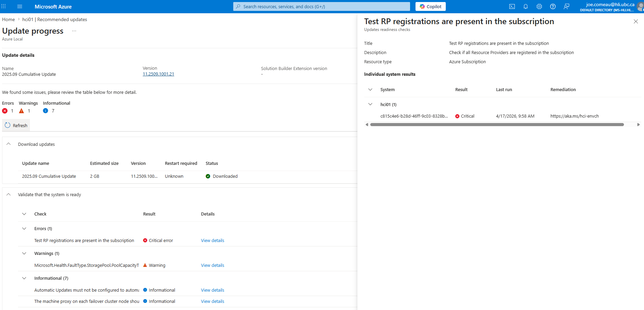The image size is (644, 310).
Task: Click the Restart required column header
Action: click(x=181, y=163)
